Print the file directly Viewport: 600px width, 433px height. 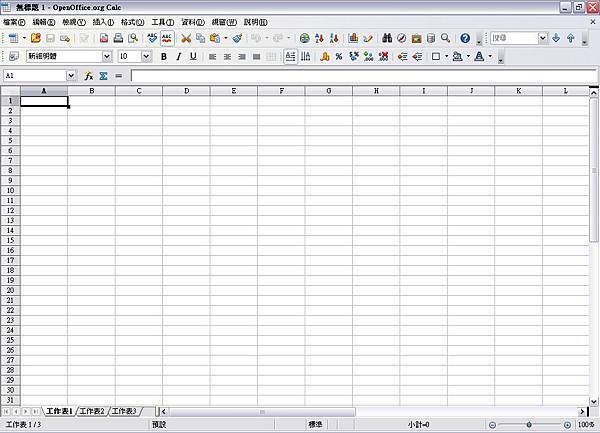[x=118, y=38]
